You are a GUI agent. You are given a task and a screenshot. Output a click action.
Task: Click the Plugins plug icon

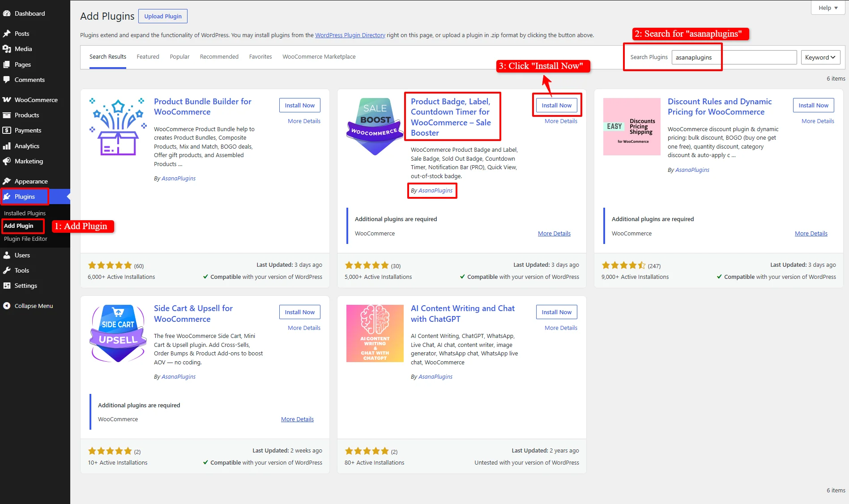pos(7,196)
